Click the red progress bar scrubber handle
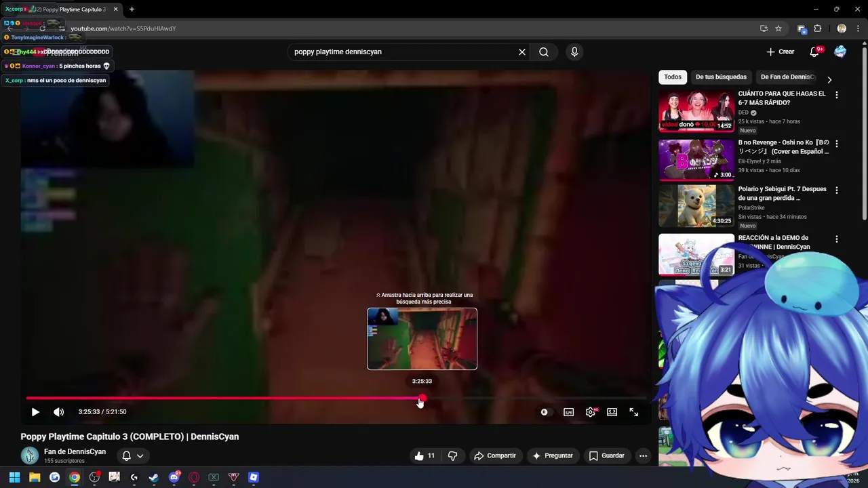 pos(422,399)
